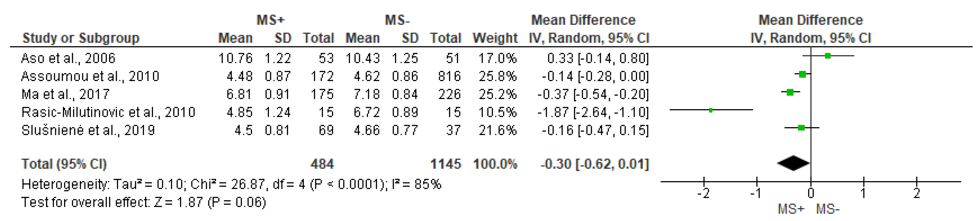Click the green square for Slušnienė 2019
This screenshot has height=221, width=980.
click(801, 128)
